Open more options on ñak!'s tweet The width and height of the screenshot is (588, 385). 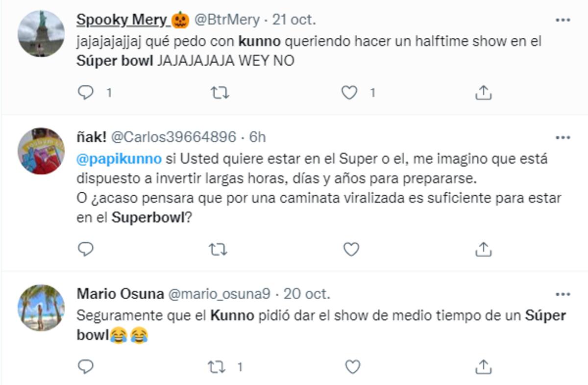[x=563, y=137]
